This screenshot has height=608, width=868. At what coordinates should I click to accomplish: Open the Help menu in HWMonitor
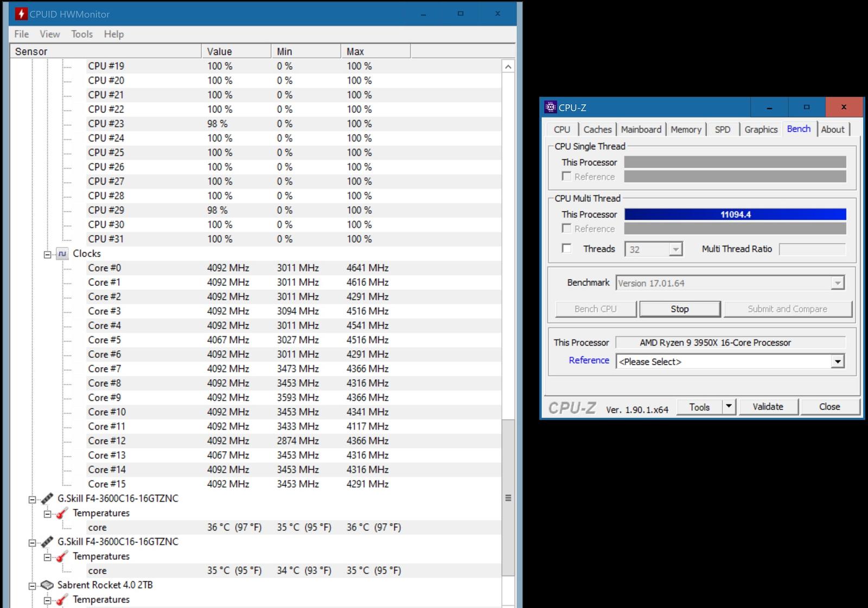tap(114, 34)
